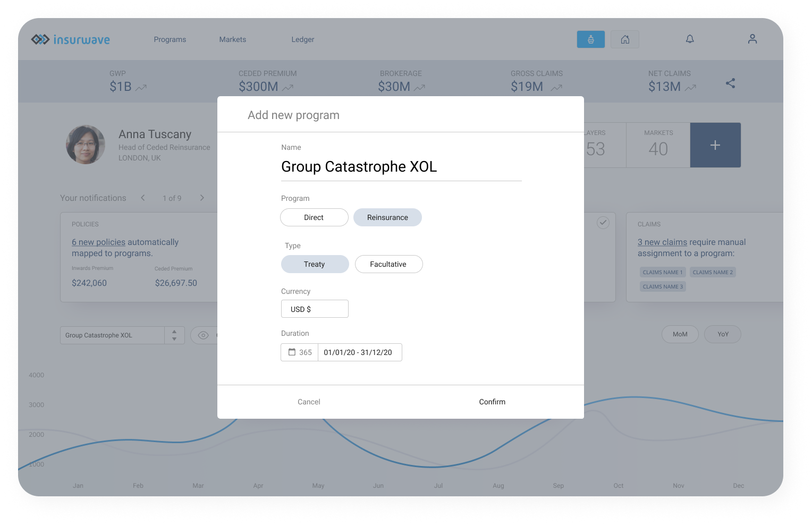Open the Group Catastrophe XOL selector stepper
Viewport: 812px width, 525px height.
(174, 335)
